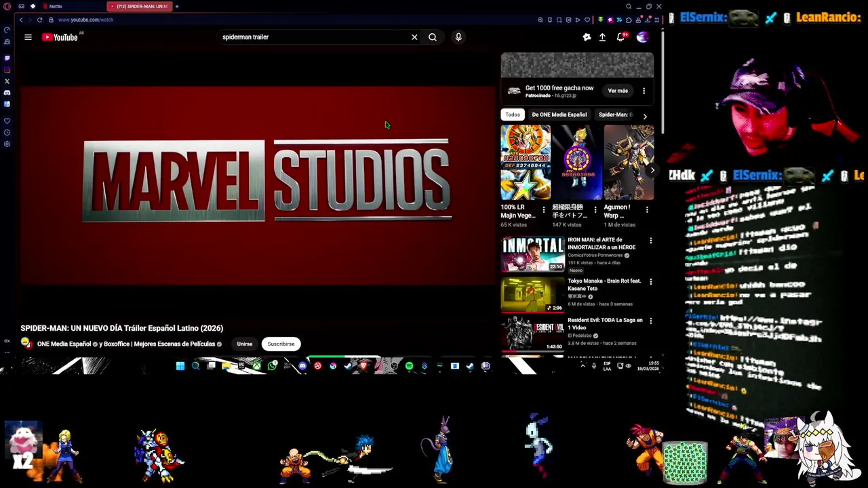Open ONE Media Español channel name
The height and width of the screenshot is (488, 868).
(64, 344)
